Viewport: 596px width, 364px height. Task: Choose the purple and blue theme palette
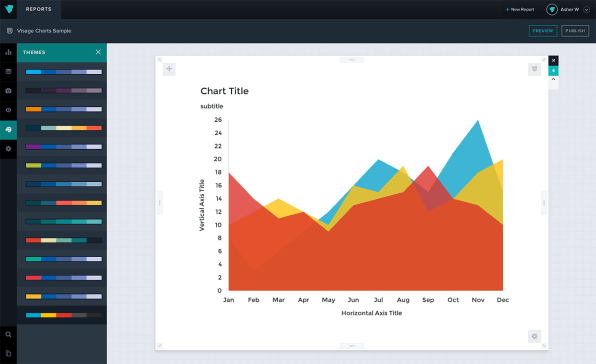(63, 147)
